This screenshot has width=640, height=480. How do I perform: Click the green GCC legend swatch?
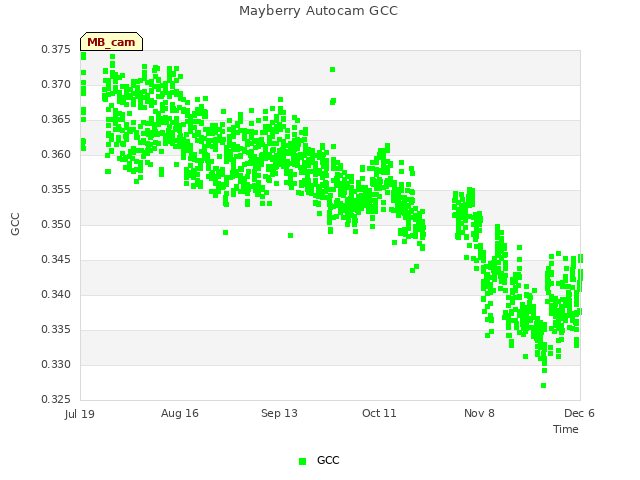tap(302, 461)
